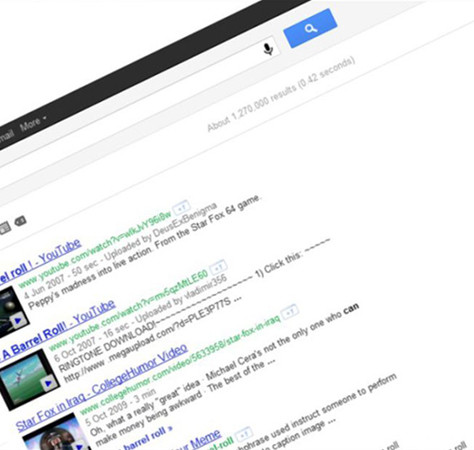Play the second YouTube result video thumbnail
The width and height of the screenshot is (474, 450).
tap(29, 379)
